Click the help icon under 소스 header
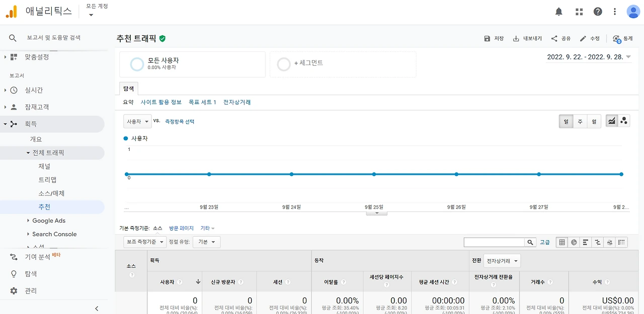 (x=132, y=275)
